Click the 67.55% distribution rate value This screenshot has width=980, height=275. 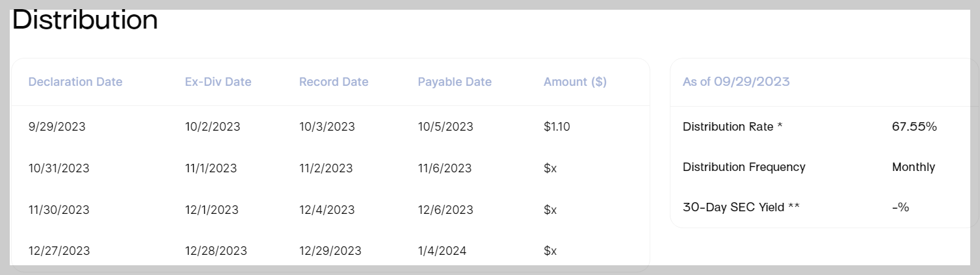[x=914, y=127]
